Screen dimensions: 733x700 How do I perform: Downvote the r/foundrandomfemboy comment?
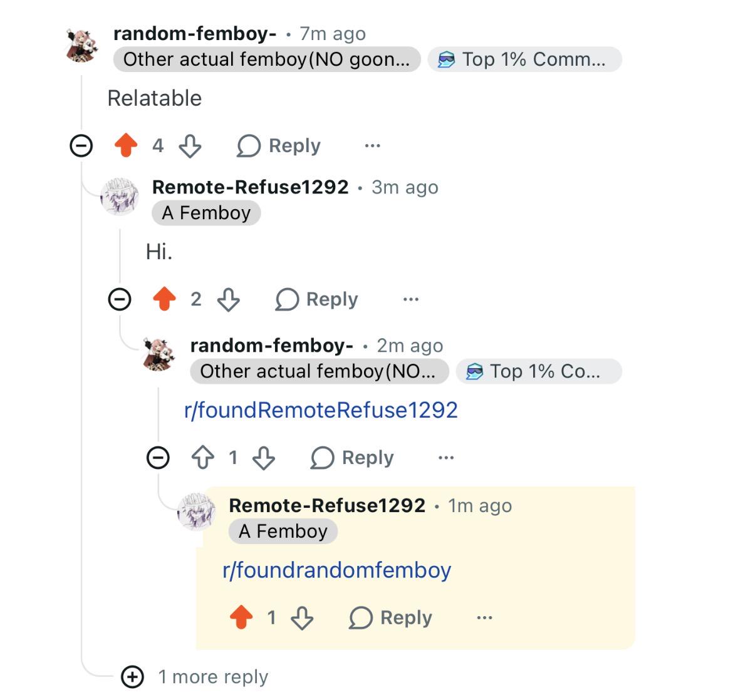tap(302, 618)
